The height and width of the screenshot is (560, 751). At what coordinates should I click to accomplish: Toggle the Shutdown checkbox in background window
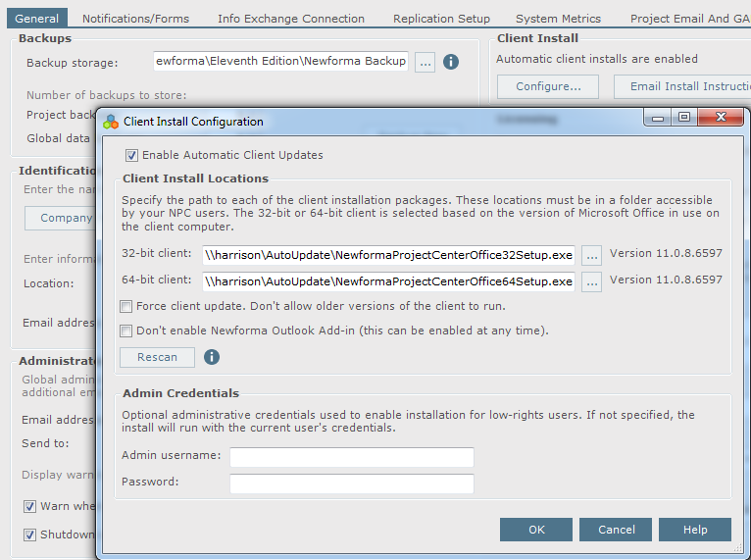point(29,535)
